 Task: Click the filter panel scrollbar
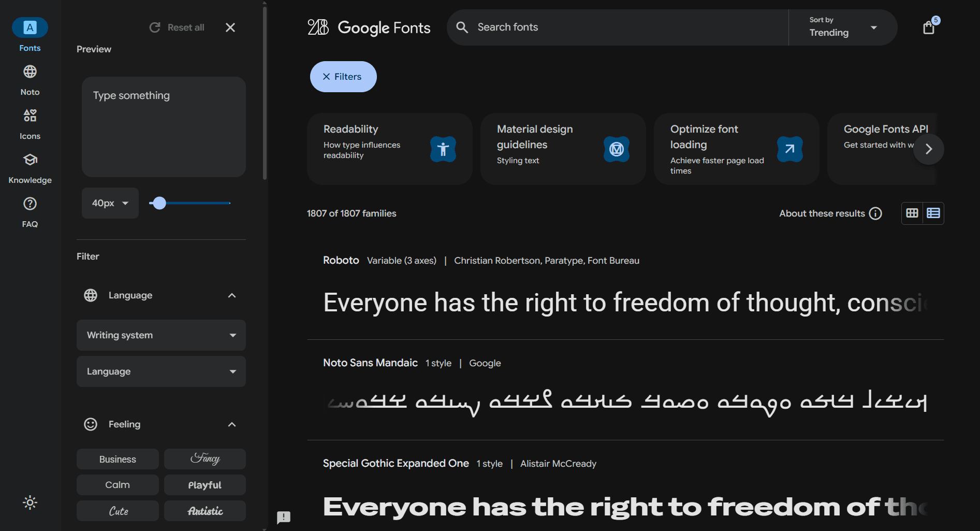[x=265, y=93]
